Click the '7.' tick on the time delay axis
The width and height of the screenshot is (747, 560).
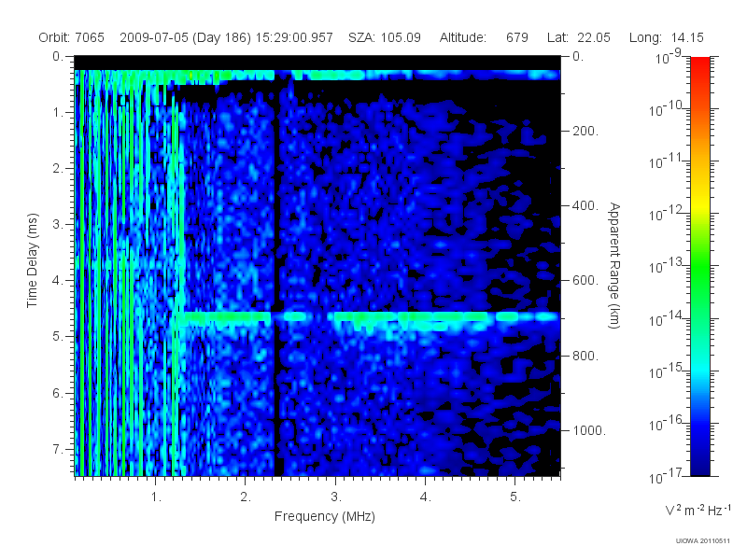point(58,449)
